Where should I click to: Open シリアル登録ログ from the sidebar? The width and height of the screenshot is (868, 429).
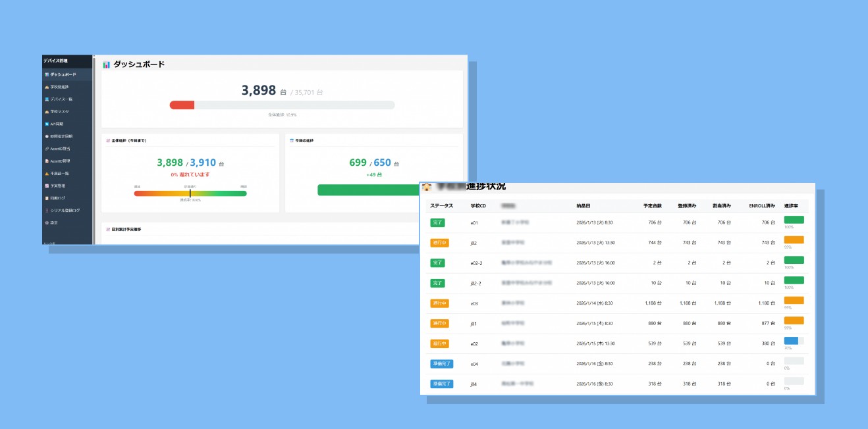(65, 211)
